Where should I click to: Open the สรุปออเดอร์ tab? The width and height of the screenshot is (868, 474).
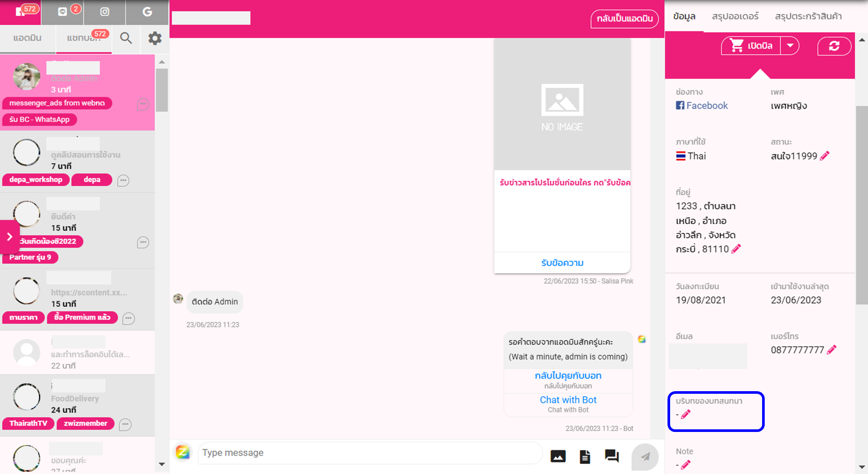(x=735, y=16)
